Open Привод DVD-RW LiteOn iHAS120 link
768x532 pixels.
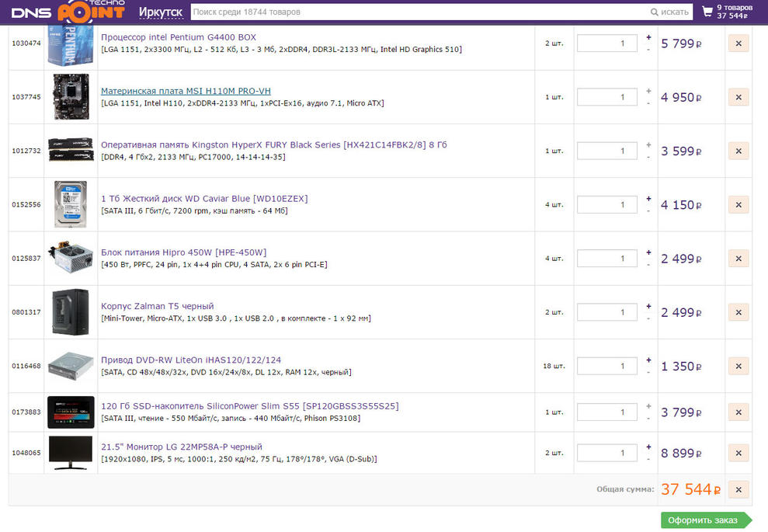pos(191,360)
